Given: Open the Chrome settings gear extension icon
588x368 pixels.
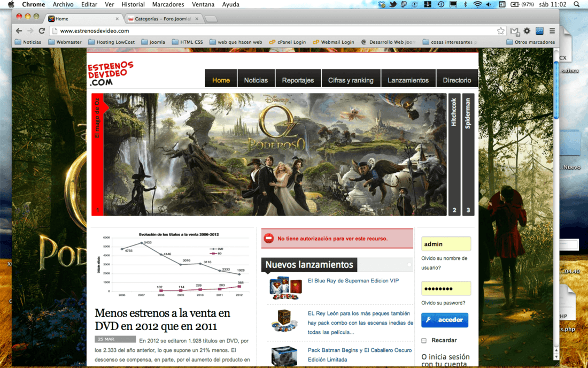Looking at the screenshot, I should click(x=527, y=31).
